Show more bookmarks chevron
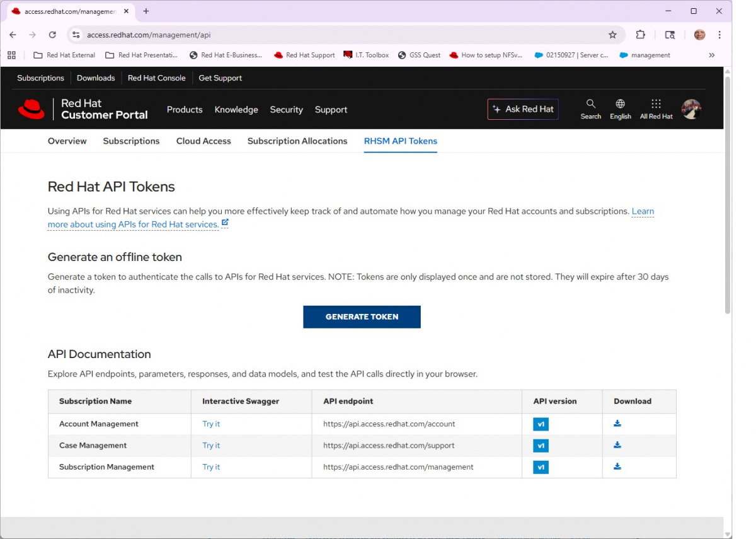This screenshot has width=756, height=539. point(712,55)
